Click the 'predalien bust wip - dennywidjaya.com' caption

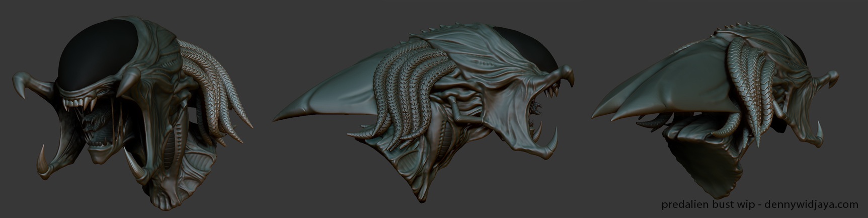[759, 205]
